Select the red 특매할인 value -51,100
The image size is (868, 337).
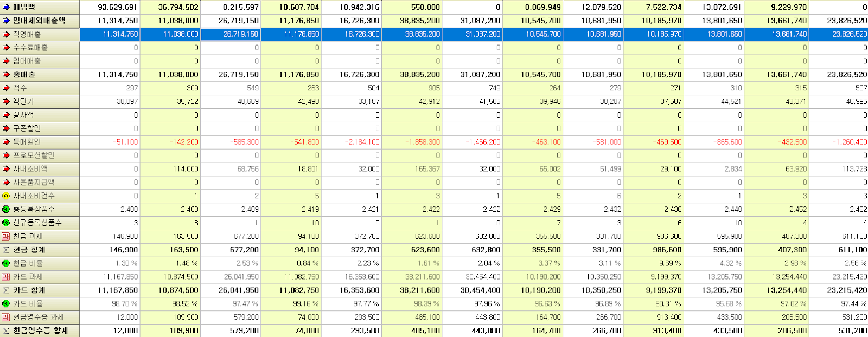110,142
